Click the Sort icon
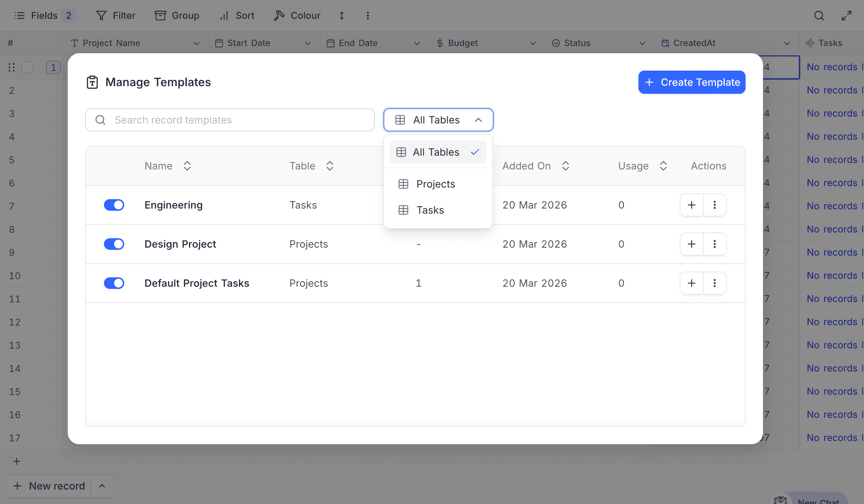Viewport: 864px width, 504px height. pos(223,16)
